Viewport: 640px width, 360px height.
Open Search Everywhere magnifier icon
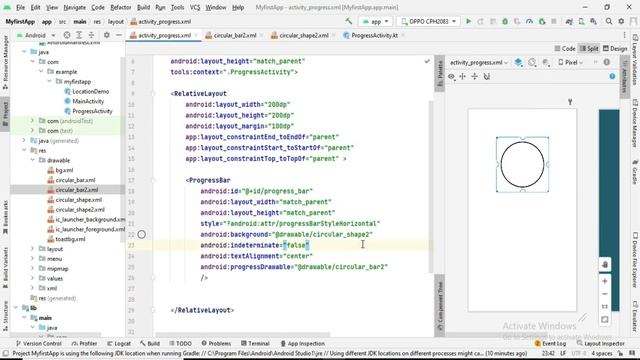tap(609, 21)
